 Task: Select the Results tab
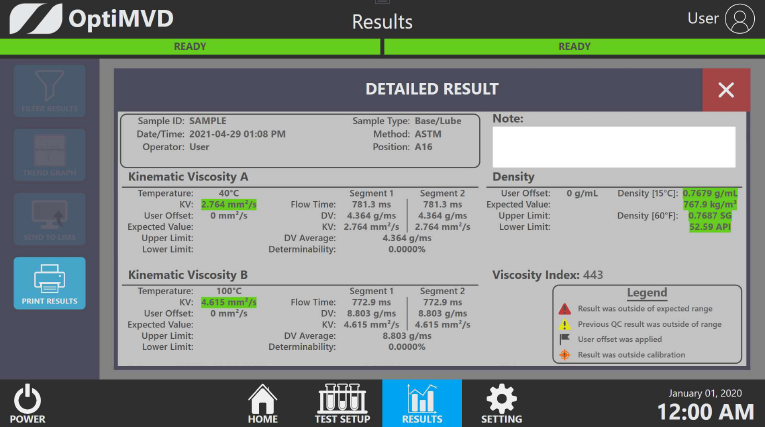pos(422,404)
